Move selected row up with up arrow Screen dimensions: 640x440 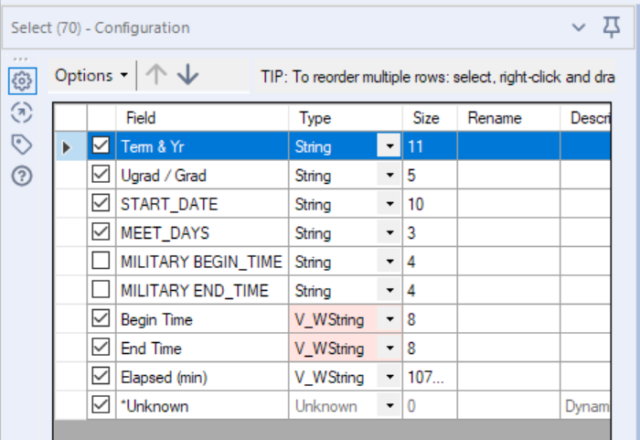[156, 75]
